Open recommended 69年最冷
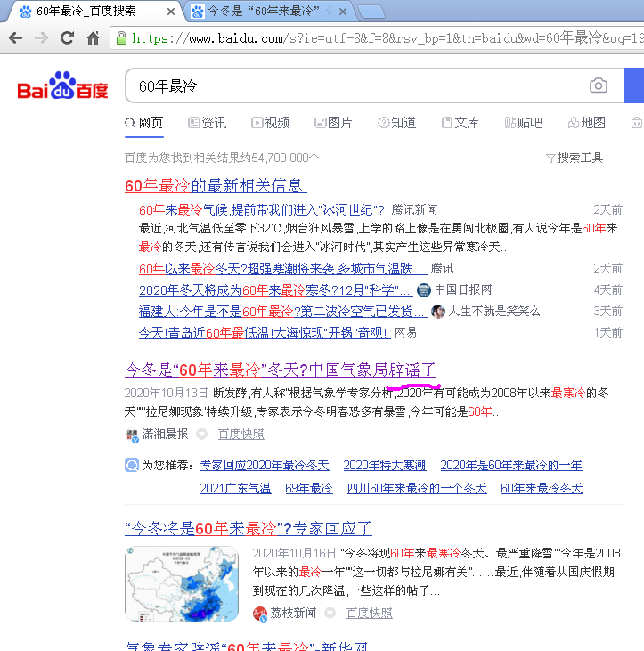 (309, 488)
